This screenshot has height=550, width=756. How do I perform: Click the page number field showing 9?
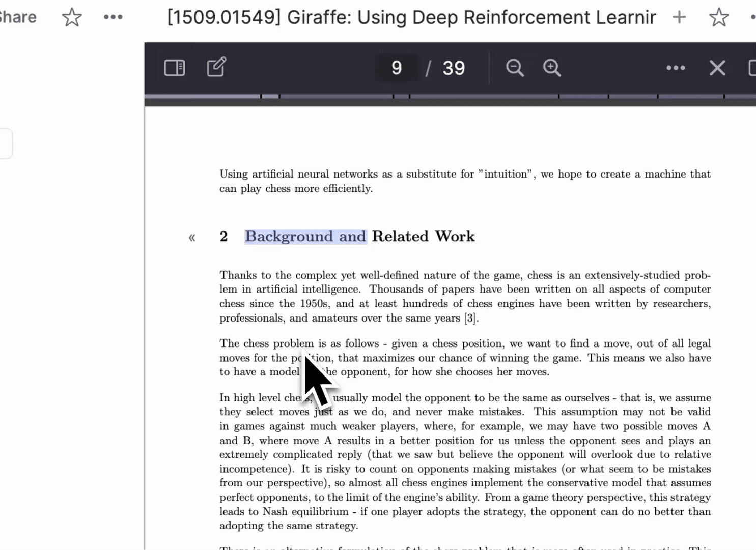[397, 67]
